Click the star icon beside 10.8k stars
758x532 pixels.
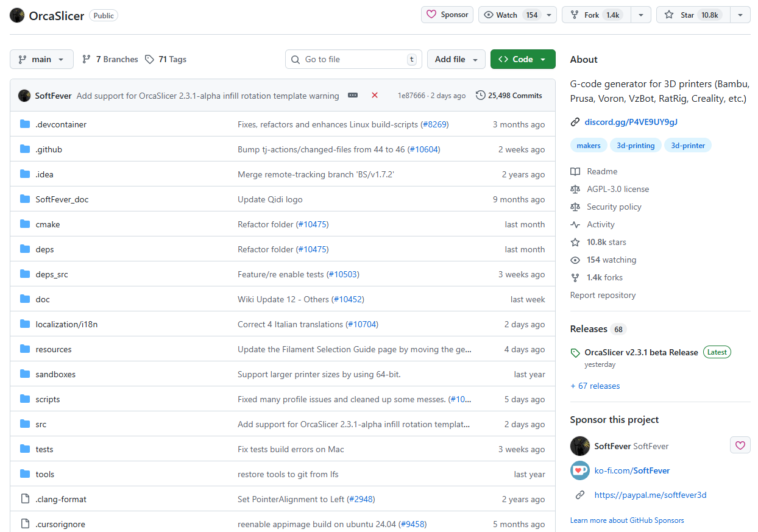(x=575, y=242)
